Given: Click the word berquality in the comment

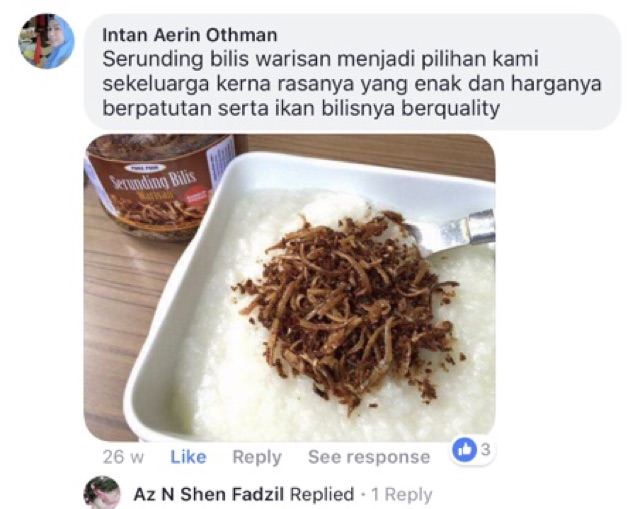Looking at the screenshot, I should coord(451,109).
